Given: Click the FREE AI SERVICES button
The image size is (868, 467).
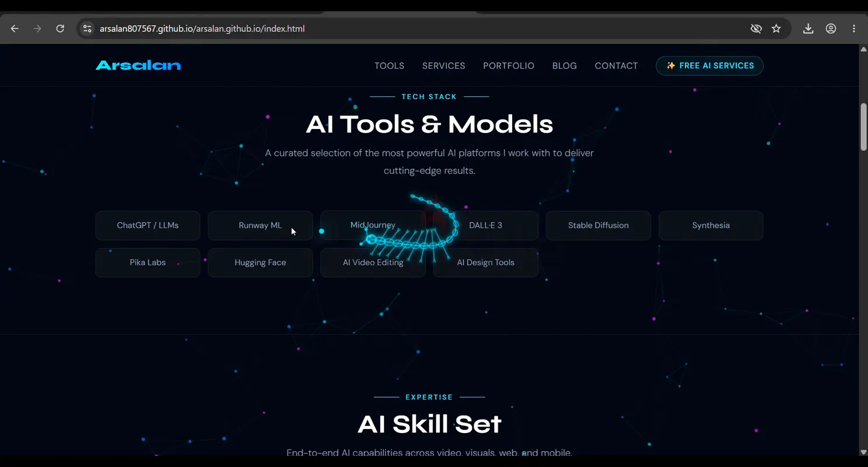Looking at the screenshot, I should (709, 66).
